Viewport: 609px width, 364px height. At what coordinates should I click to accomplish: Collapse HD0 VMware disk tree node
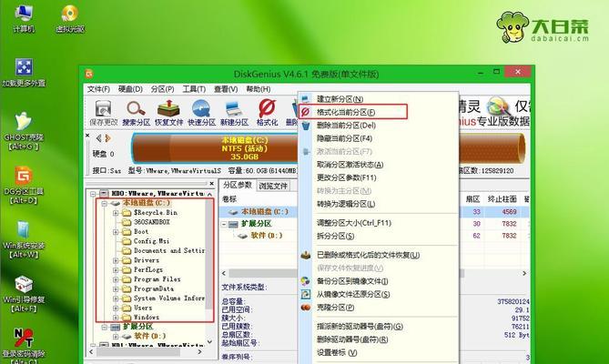click(x=93, y=193)
